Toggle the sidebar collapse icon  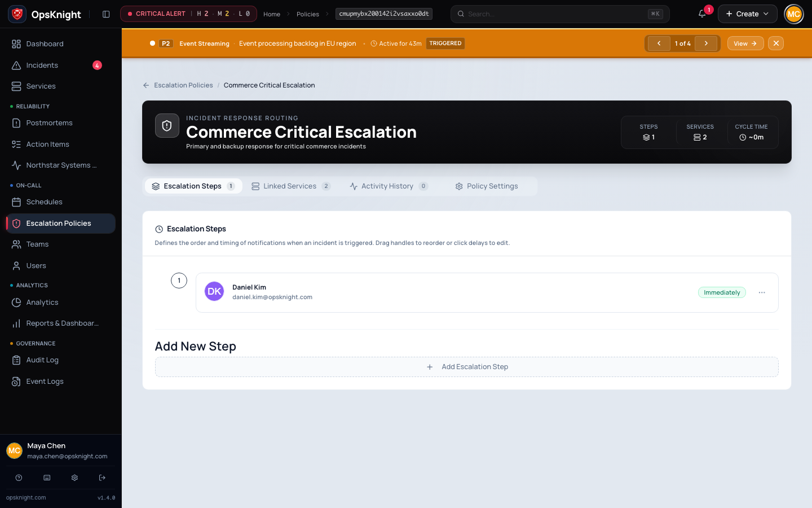tap(106, 14)
